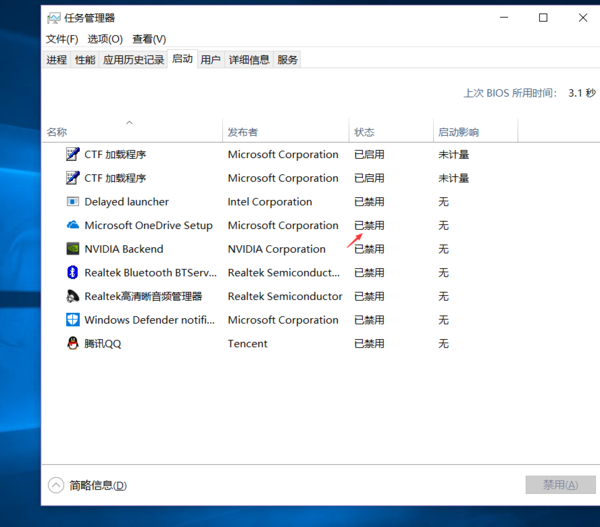Sort by 状态 column header
600x527 pixels.
tap(364, 132)
